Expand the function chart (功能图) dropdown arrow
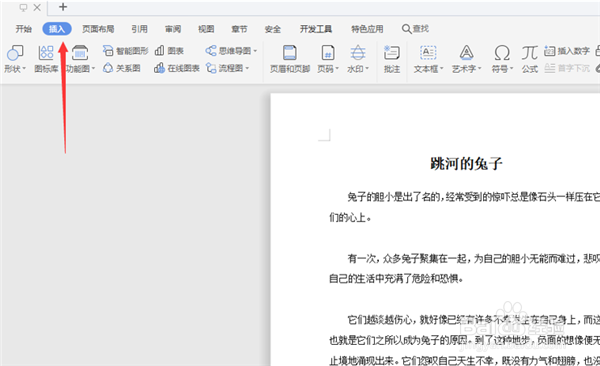600x366 pixels. pyautogui.click(x=93, y=69)
